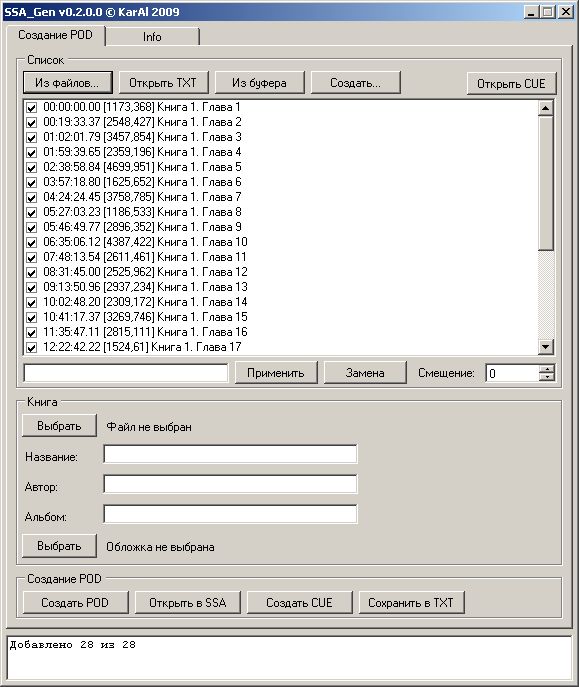Screen dimensions: 579x687
Task: Click the chapter list scroll-up arrow
Action: 545,108
